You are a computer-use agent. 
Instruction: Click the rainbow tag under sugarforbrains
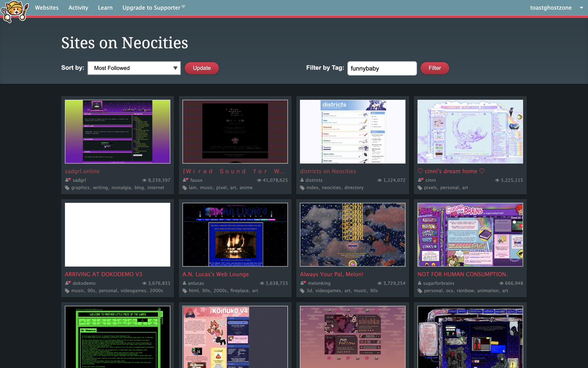coord(465,291)
